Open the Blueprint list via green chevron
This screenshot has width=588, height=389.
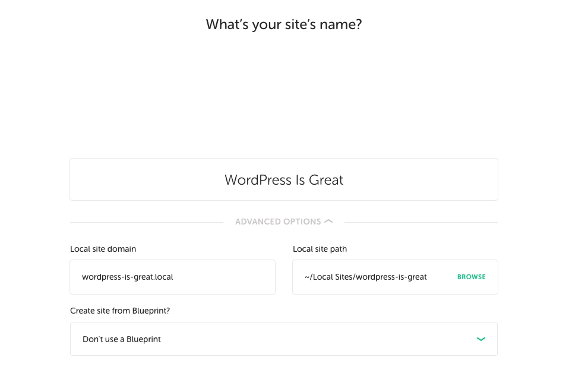(480, 339)
